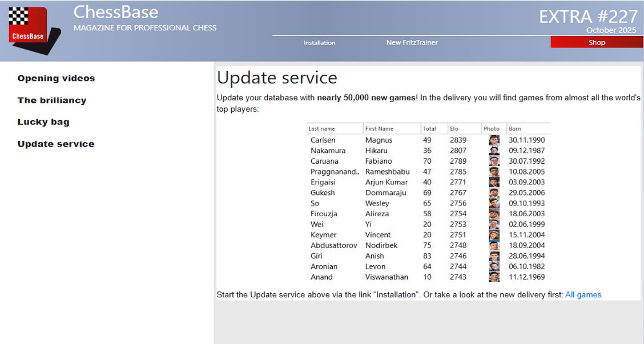644x344 pixels.
Task: Click Magnus Carlsen's photo thumbnail
Action: pos(494,140)
